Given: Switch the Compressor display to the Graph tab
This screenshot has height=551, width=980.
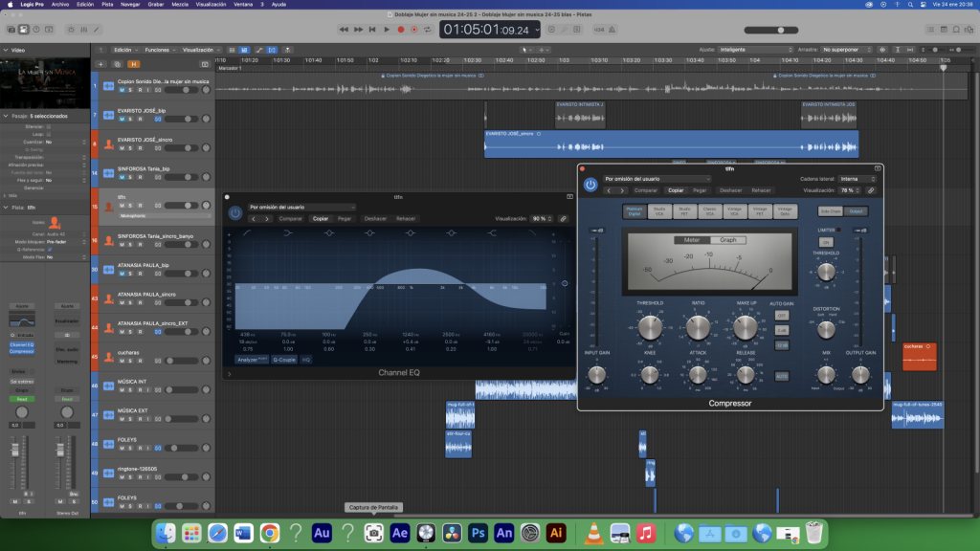Looking at the screenshot, I should [x=727, y=240].
